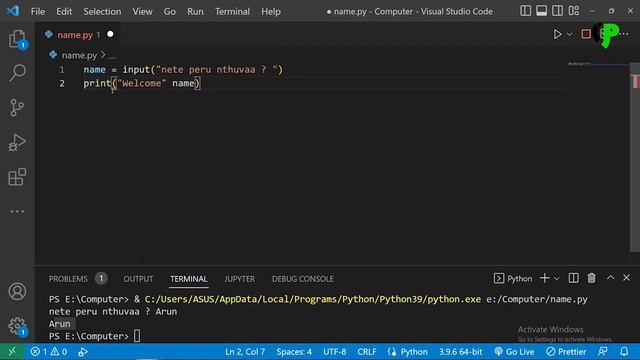Change indentation via Spaces: 4
The image size is (640, 360).
coord(294,351)
